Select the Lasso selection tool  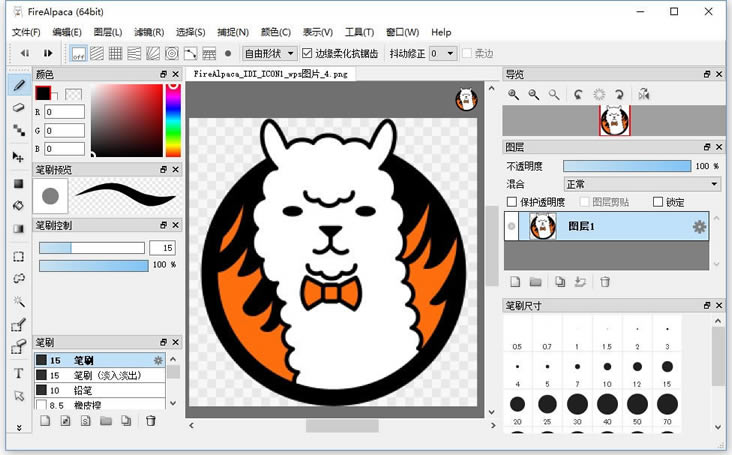(19, 279)
